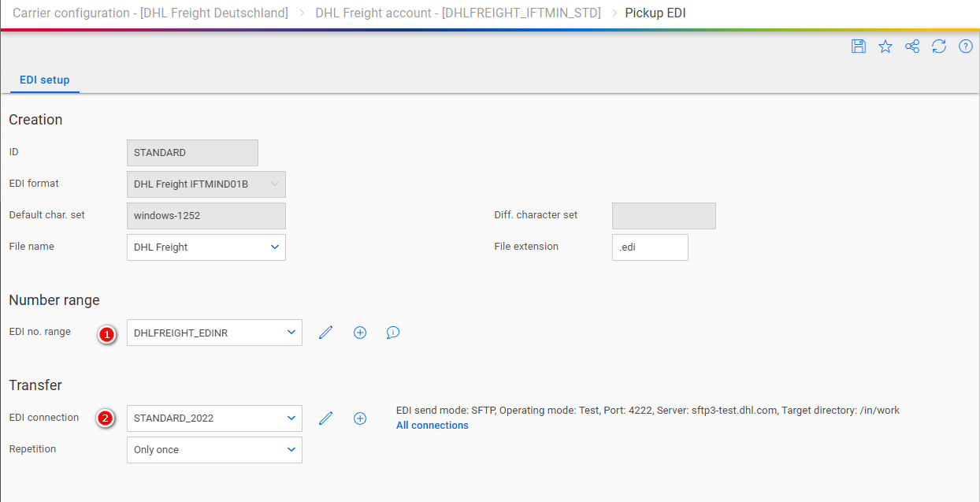Open help via question mark icon

pyautogui.click(x=966, y=46)
